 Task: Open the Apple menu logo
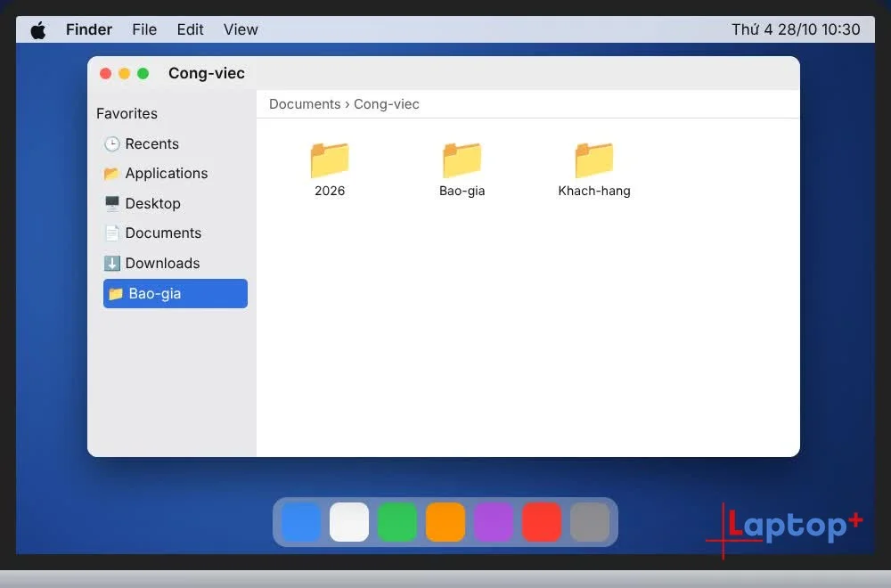[38, 29]
